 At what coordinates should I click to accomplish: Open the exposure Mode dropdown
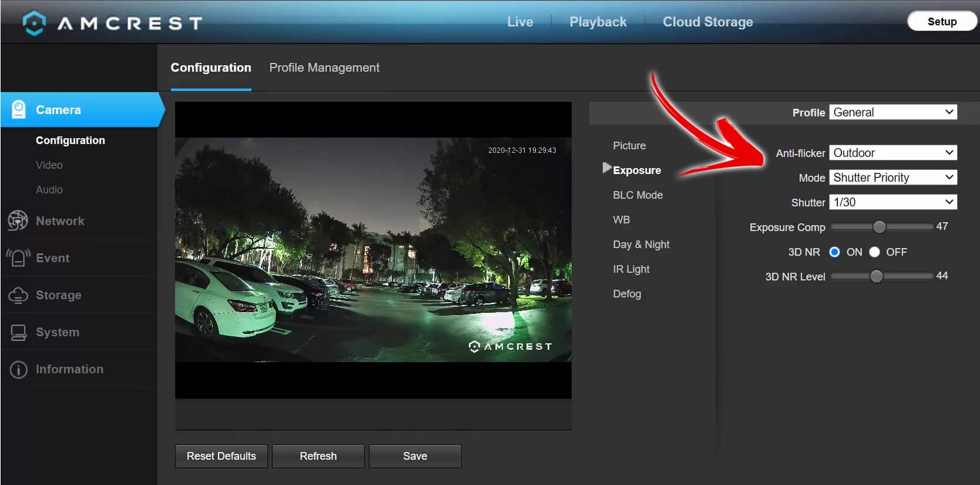[892, 178]
